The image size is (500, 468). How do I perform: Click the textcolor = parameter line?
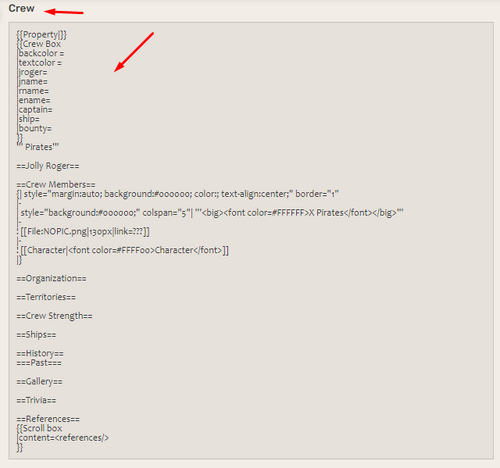click(x=40, y=63)
